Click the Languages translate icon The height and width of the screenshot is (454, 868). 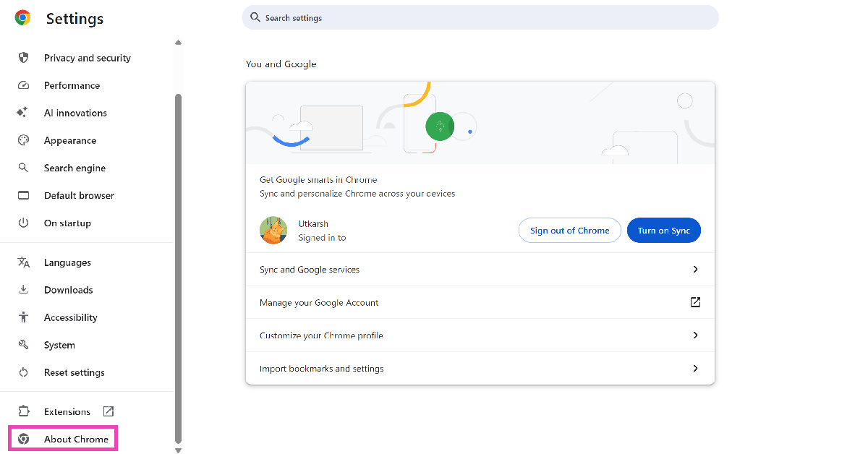[x=23, y=262]
